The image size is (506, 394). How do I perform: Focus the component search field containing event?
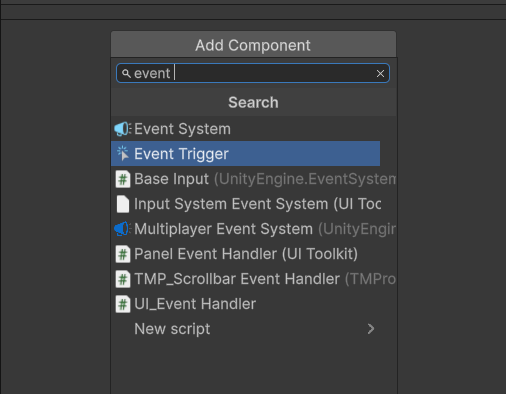253,73
